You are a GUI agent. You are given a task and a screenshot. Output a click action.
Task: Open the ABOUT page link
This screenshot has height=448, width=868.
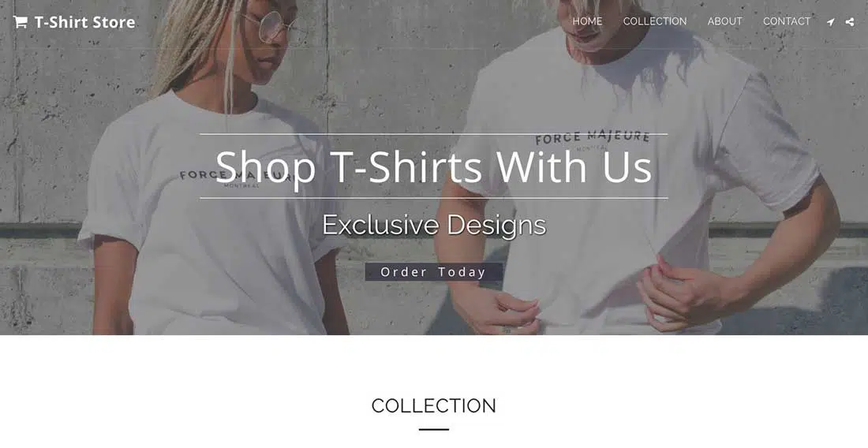tap(724, 21)
